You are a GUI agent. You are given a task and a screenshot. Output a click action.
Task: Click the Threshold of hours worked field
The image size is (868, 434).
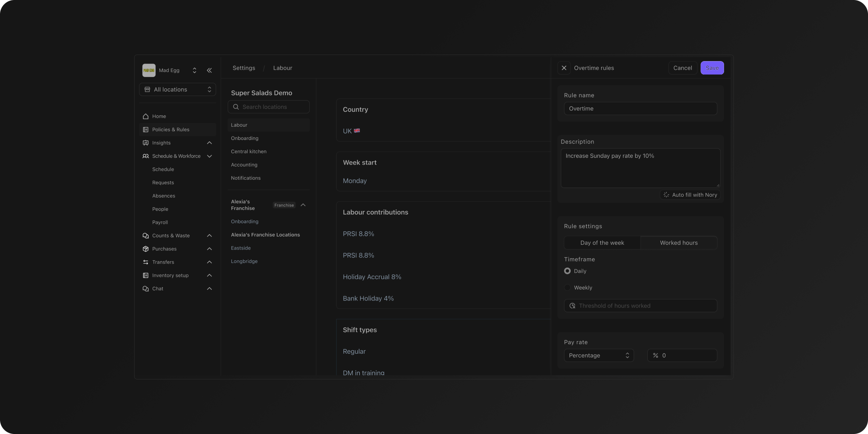pos(641,306)
